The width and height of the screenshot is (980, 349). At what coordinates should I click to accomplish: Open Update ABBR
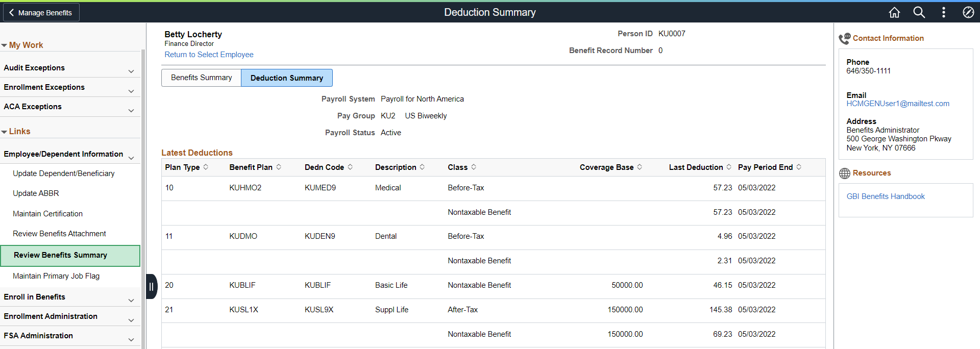(x=36, y=193)
